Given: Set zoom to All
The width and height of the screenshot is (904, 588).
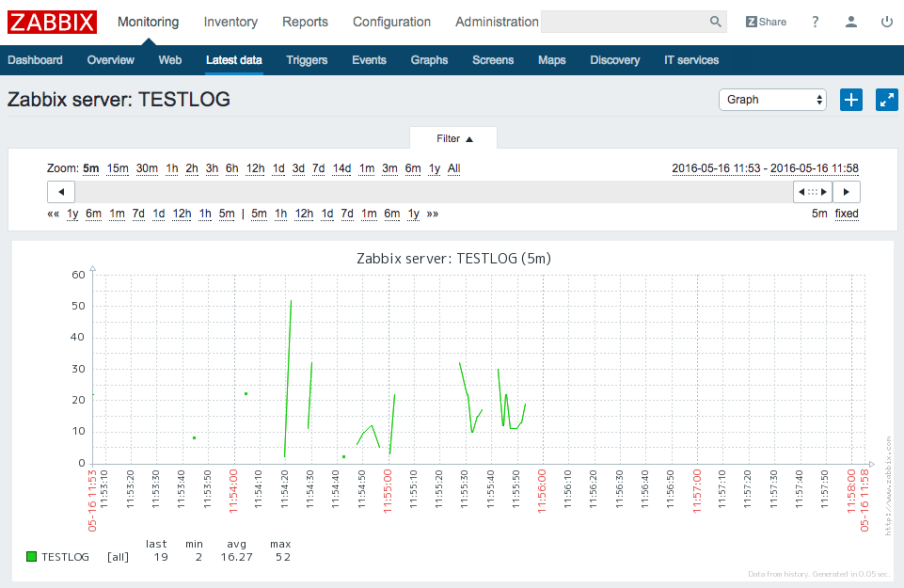Looking at the screenshot, I should tap(454, 168).
